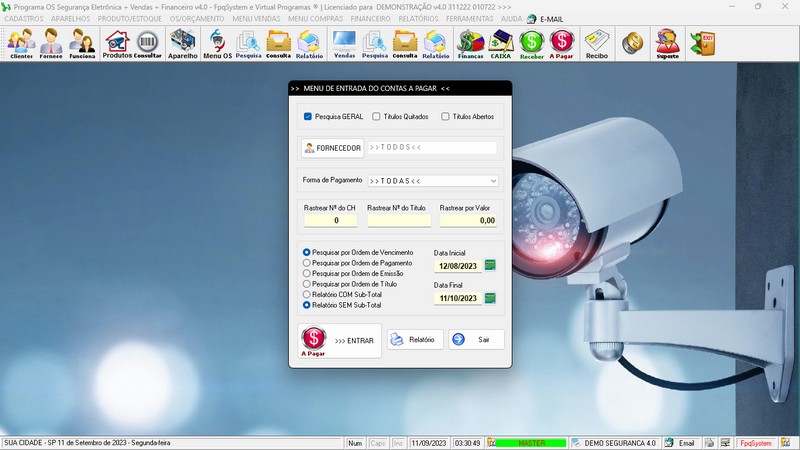Open the RELATÓRIOS menu
800x450 pixels.
point(418,19)
